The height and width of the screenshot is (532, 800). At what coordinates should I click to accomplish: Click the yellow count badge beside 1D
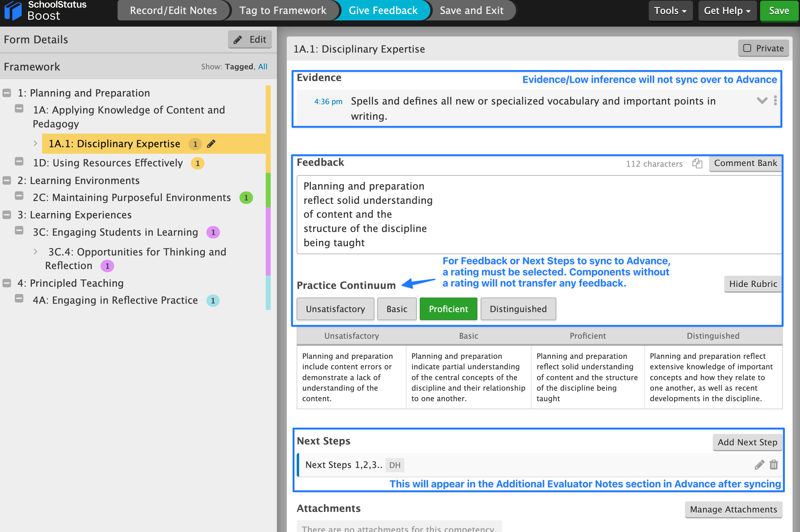[x=197, y=163]
